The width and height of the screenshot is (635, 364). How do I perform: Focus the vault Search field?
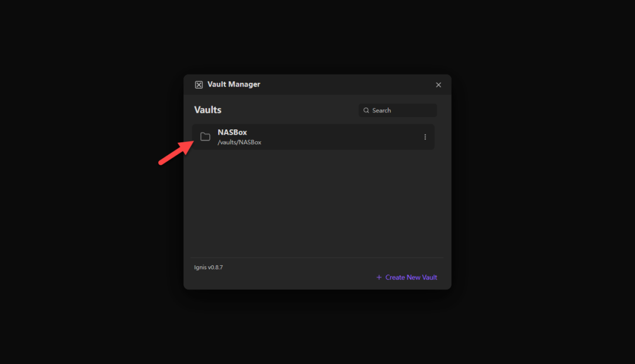397,110
